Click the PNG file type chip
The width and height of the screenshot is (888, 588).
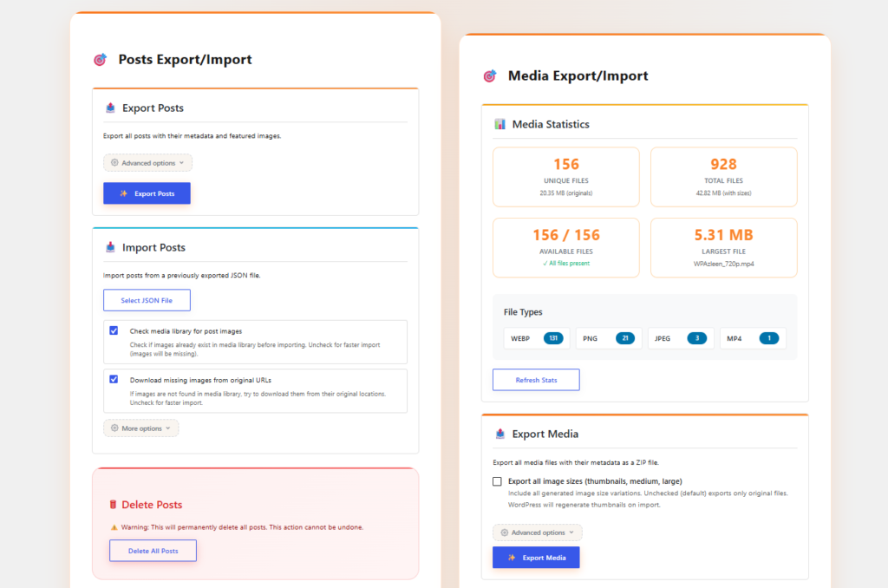pos(609,339)
